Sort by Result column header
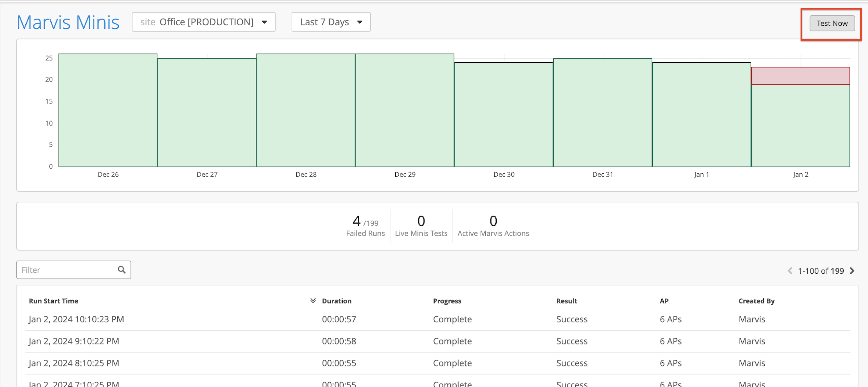This screenshot has width=868, height=387. pos(566,301)
